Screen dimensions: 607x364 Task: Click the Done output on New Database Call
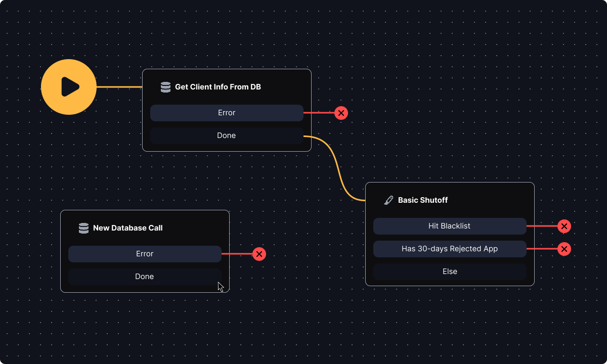pyautogui.click(x=144, y=277)
